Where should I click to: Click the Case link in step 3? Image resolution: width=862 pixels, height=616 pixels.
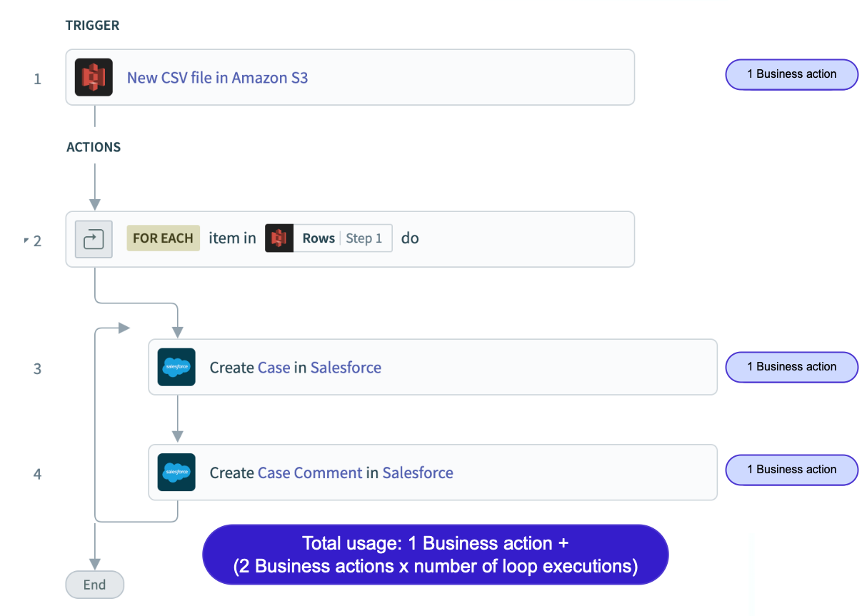274,368
